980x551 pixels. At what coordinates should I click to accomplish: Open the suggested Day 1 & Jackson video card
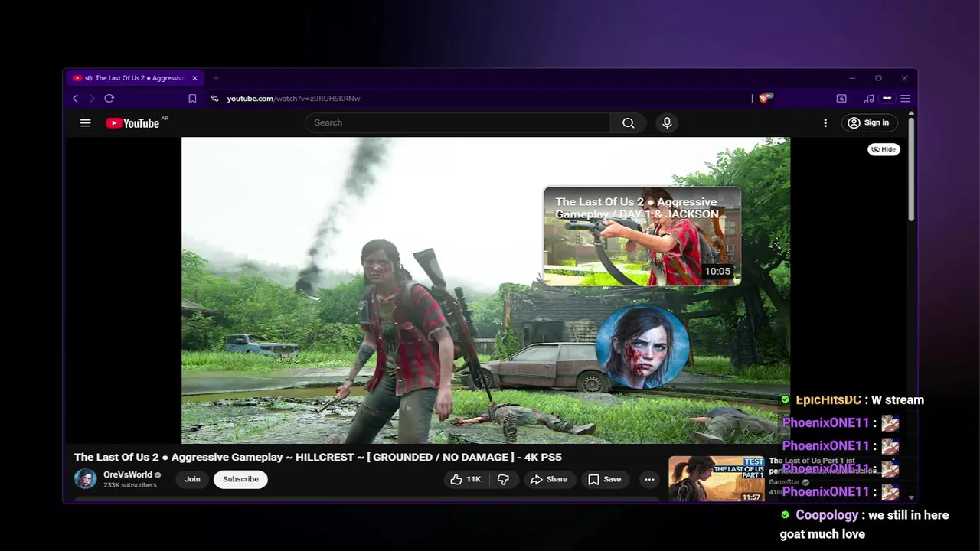click(642, 236)
